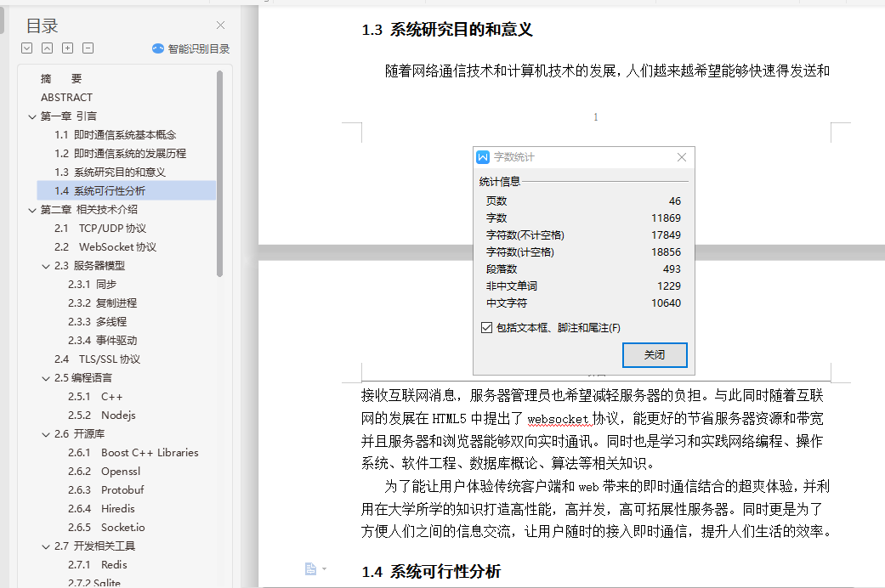
Task: Navigate to 1.3 系统研究目的和意义 entry
Action: click(110, 172)
